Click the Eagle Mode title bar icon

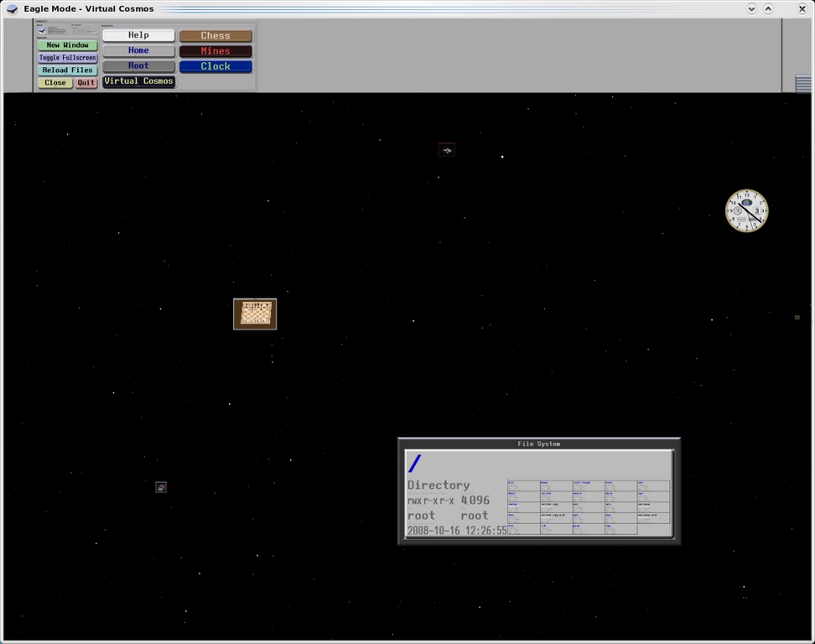[12, 8]
